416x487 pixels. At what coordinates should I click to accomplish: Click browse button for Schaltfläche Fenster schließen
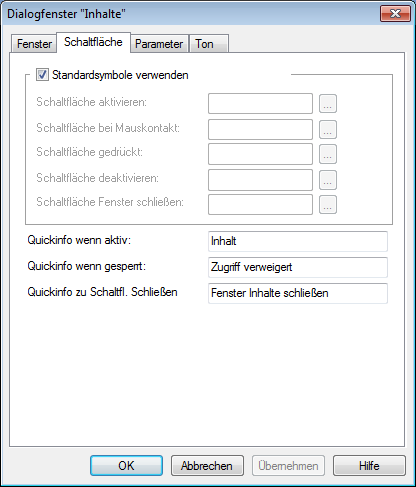click(328, 204)
